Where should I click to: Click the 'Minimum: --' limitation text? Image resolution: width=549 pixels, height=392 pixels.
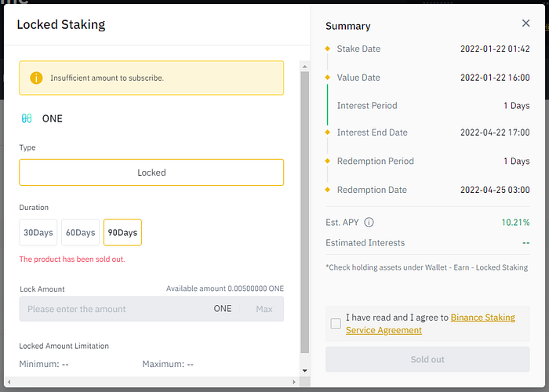[44, 364]
